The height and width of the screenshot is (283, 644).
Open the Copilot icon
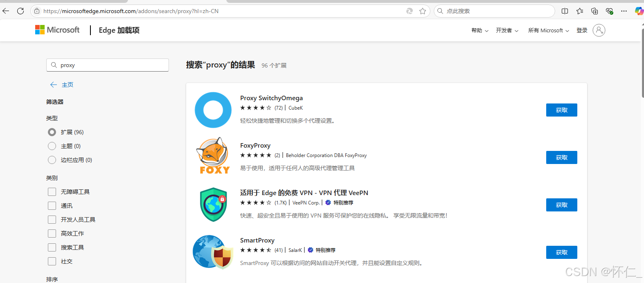pyautogui.click(x=639, y=11)
